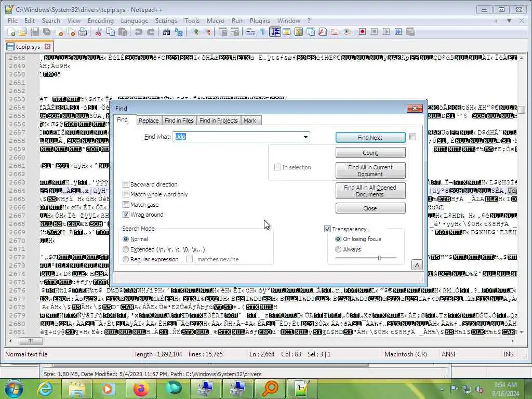This screenshot has width=532, height=399.
Task: Undo the last action via toolbar arrow
Action: 138,32
